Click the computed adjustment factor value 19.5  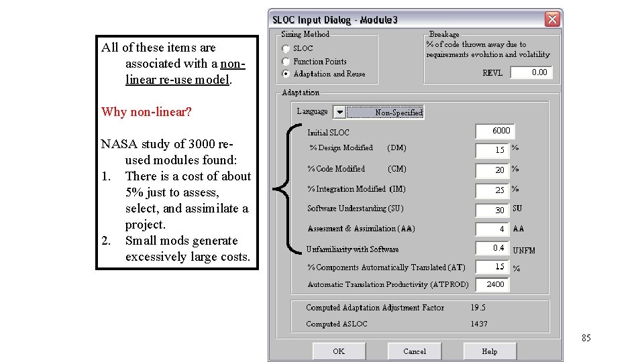point(478,308)
